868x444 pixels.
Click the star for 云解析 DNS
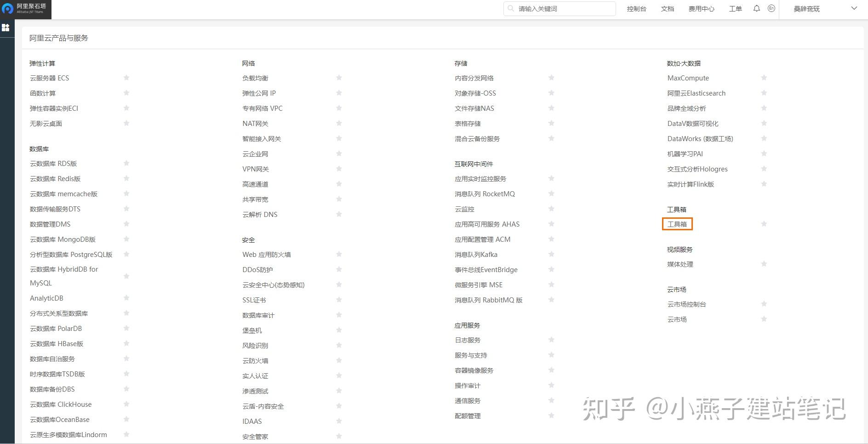click(339, 214)
